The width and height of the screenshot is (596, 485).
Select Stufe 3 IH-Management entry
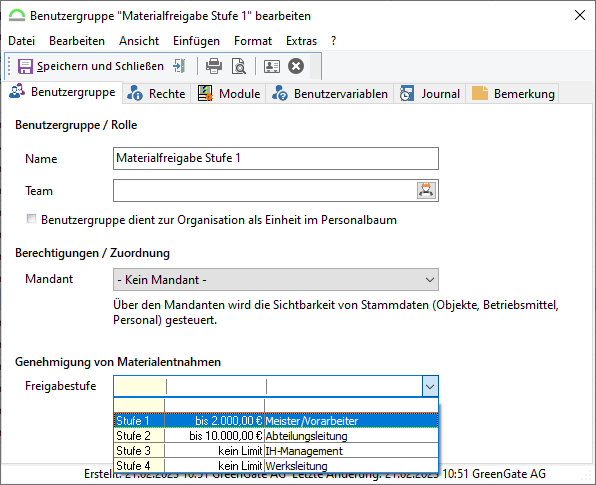coord(276,451)
